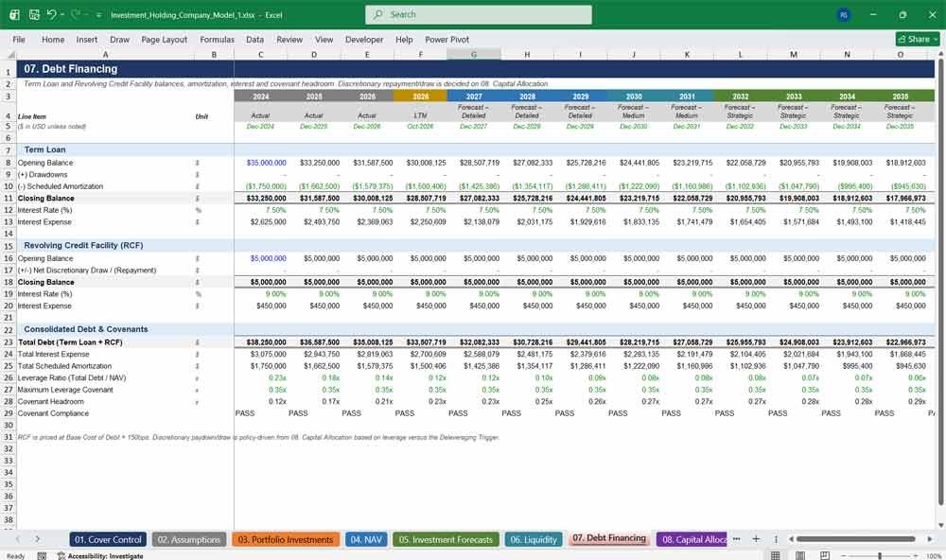Click zoom in plus button
Image resolution: width=946 pixels, height=560 pixels.
[x=917, y=556]
